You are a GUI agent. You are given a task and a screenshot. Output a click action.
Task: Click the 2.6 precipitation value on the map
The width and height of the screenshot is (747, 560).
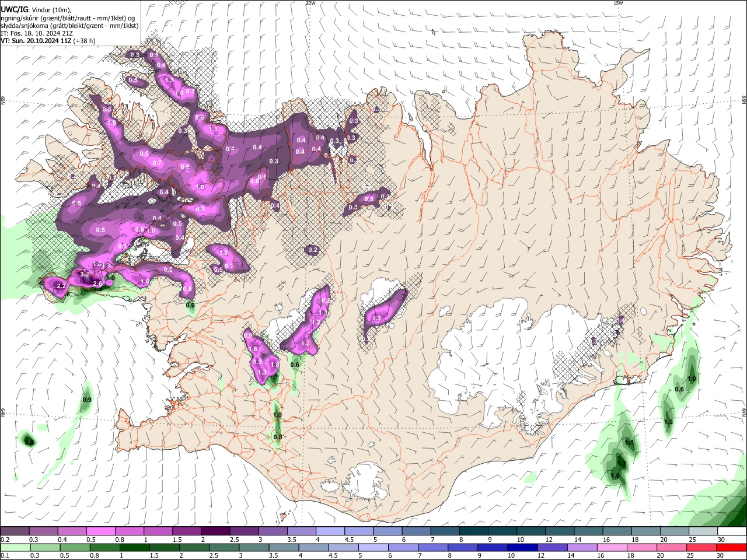tap(97, 283)
